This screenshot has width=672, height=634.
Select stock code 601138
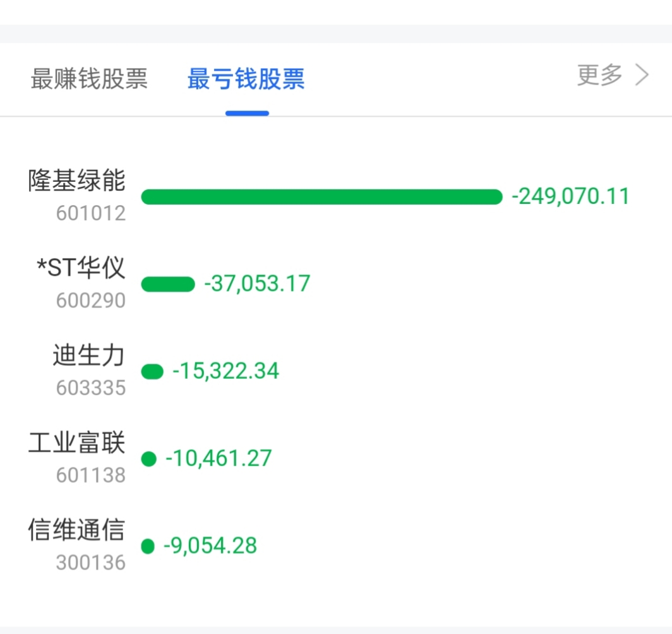[91, 475]
